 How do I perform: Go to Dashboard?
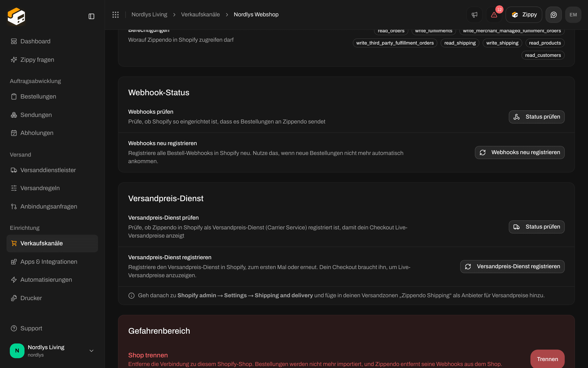coord(52,41)
